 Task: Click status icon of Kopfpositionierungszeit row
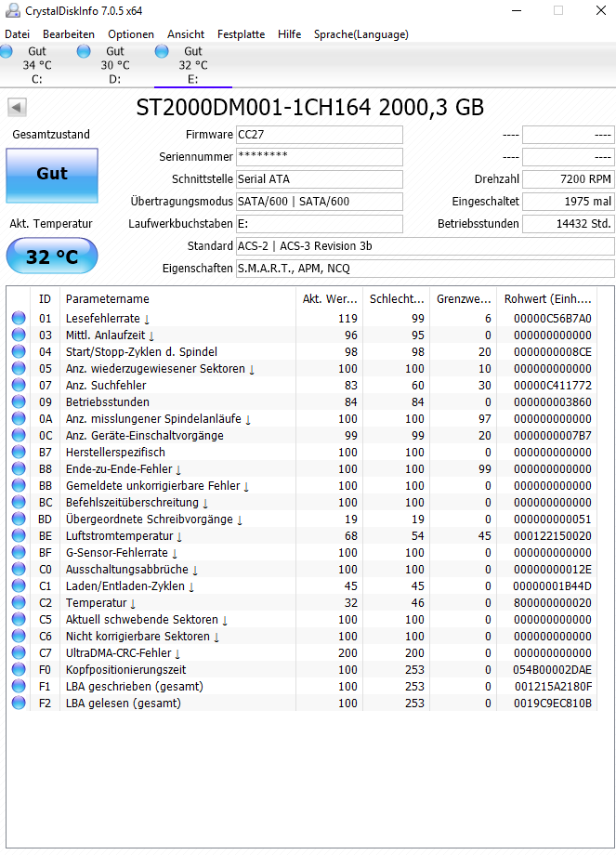click(19, 669)
